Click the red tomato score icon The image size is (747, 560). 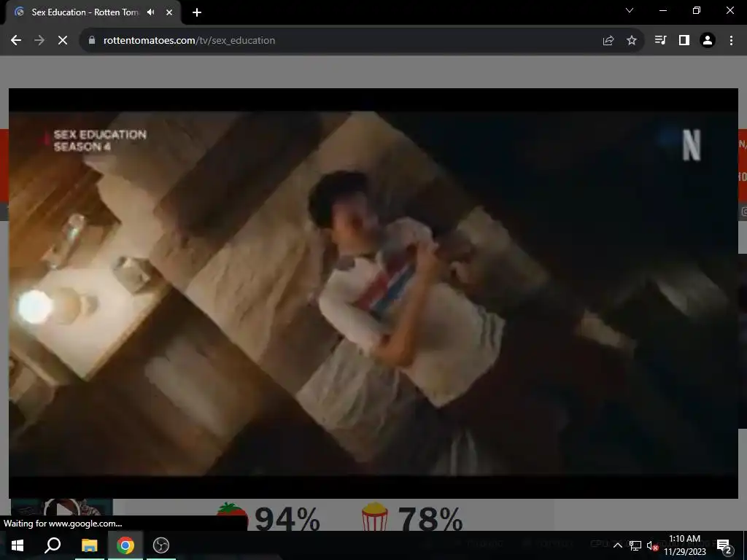(233, 516)
